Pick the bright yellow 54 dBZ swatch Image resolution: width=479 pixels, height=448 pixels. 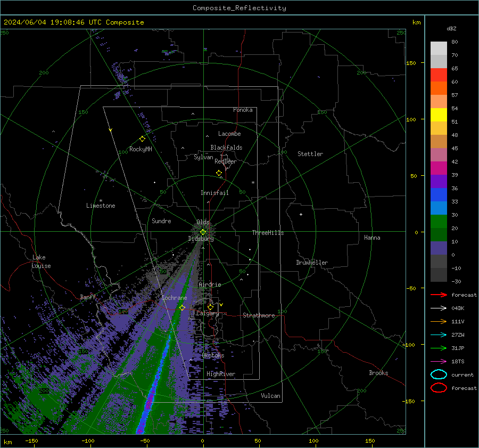pos(439,115)
